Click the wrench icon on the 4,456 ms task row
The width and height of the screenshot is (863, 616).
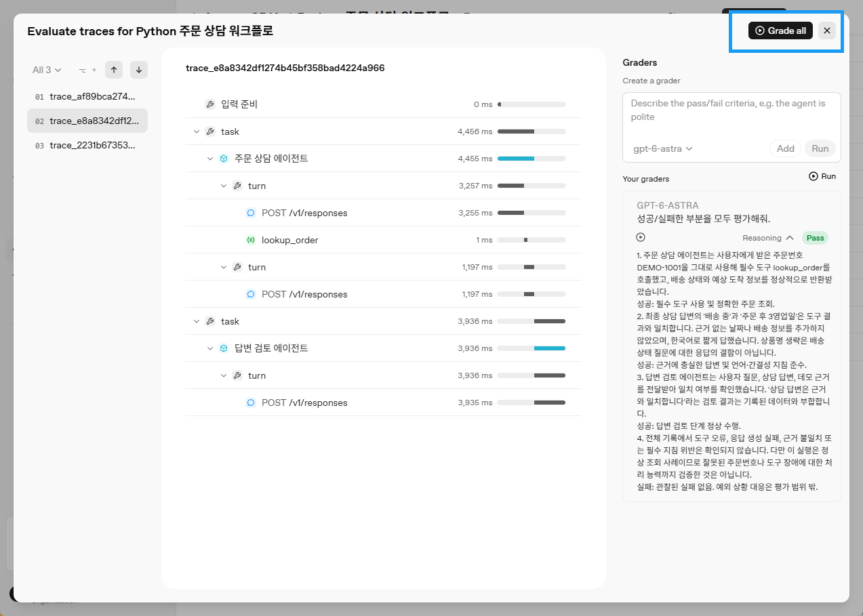point(210,131)
